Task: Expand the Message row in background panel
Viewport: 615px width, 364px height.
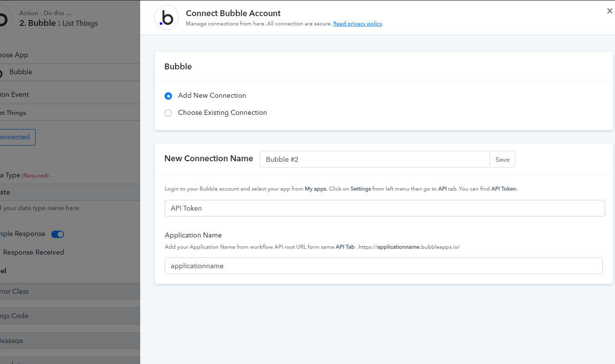Action: (70, 341)
